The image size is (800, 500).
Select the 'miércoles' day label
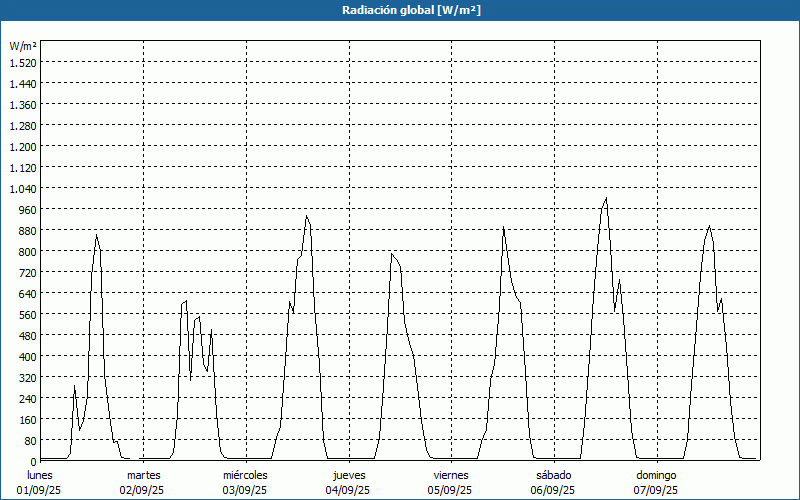point(245,475)
